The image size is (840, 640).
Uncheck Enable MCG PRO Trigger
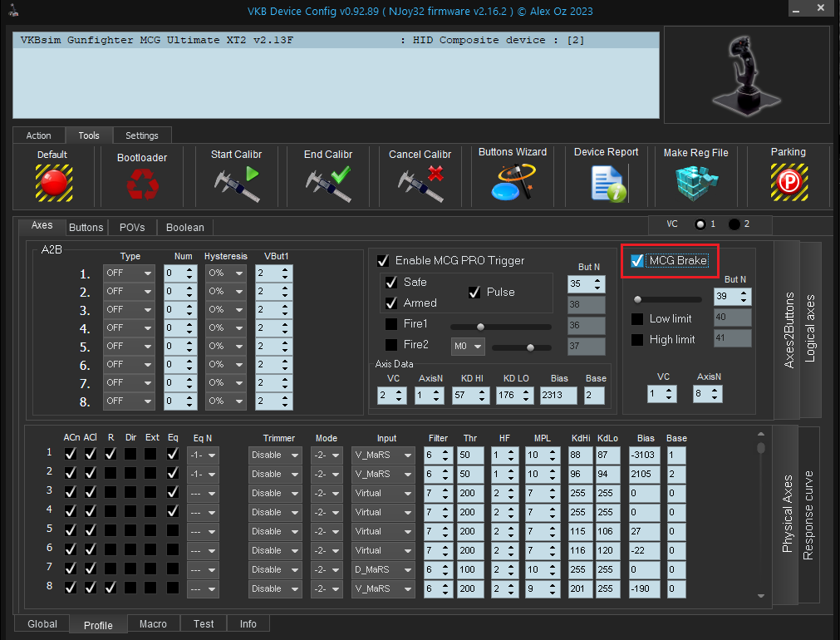click(x=383, y=261)
